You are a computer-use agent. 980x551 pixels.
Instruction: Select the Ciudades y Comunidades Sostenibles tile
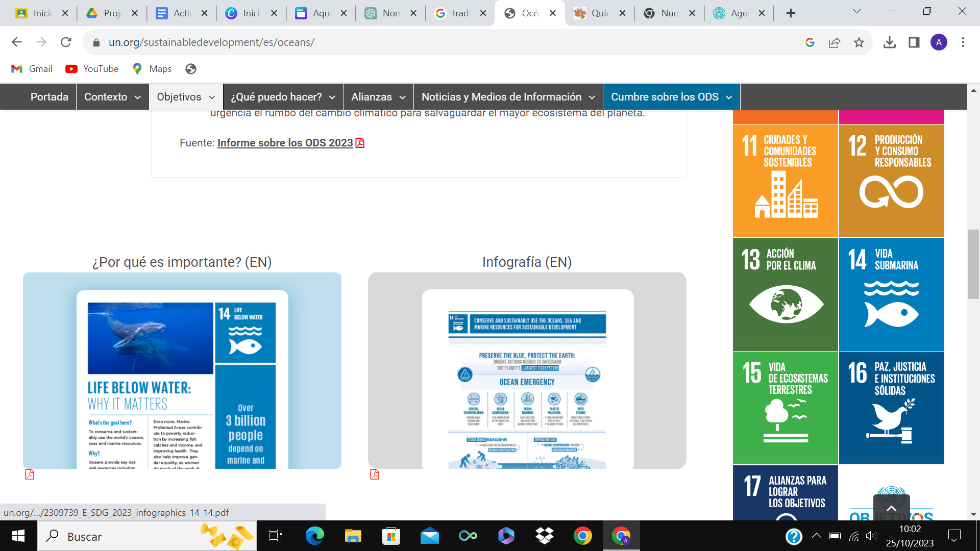click(785, 181)
